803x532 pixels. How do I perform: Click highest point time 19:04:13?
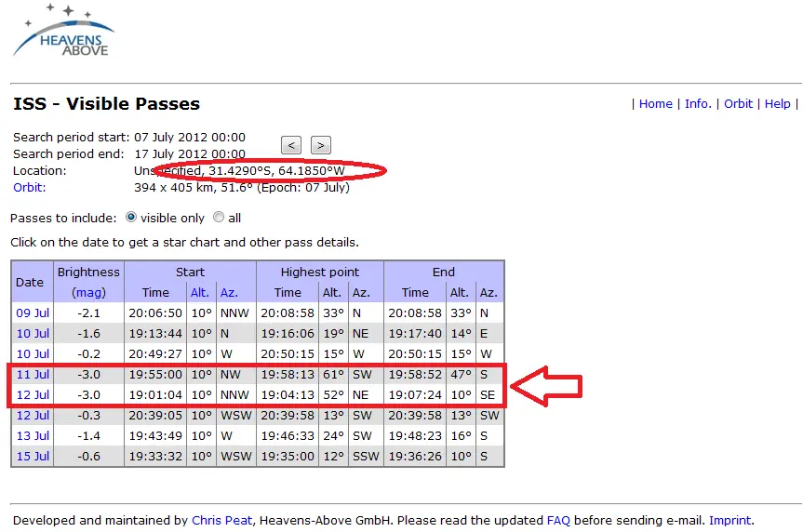tap(288, 394)
